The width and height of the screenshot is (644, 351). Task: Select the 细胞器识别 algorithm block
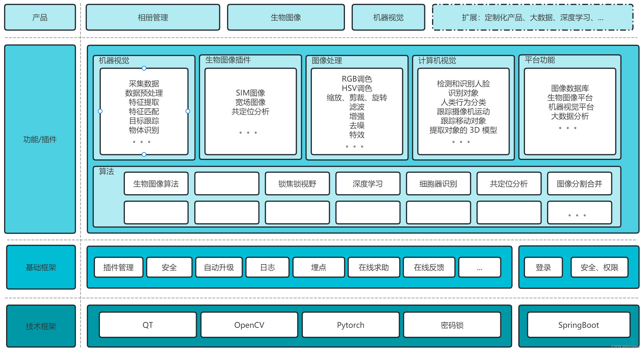[x=438, y=184]
